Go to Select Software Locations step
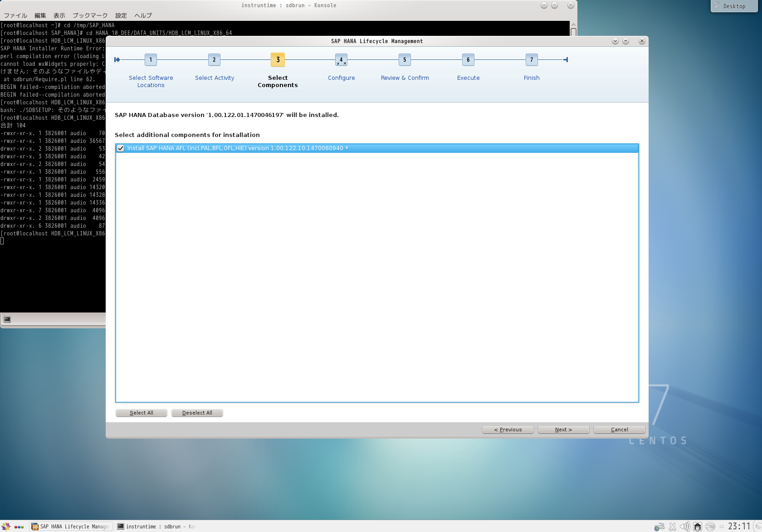The width and height of the screenshot is (762, 532). [151, 81]
